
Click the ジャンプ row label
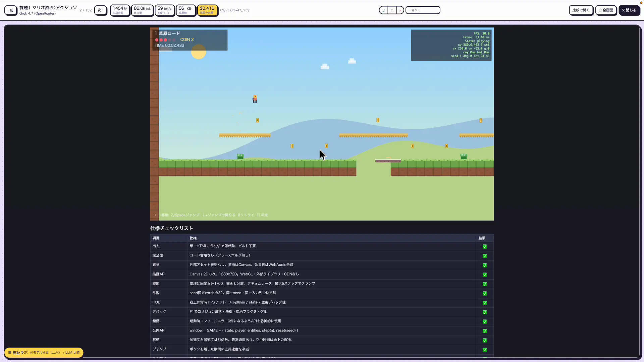[x=159, y=349]
